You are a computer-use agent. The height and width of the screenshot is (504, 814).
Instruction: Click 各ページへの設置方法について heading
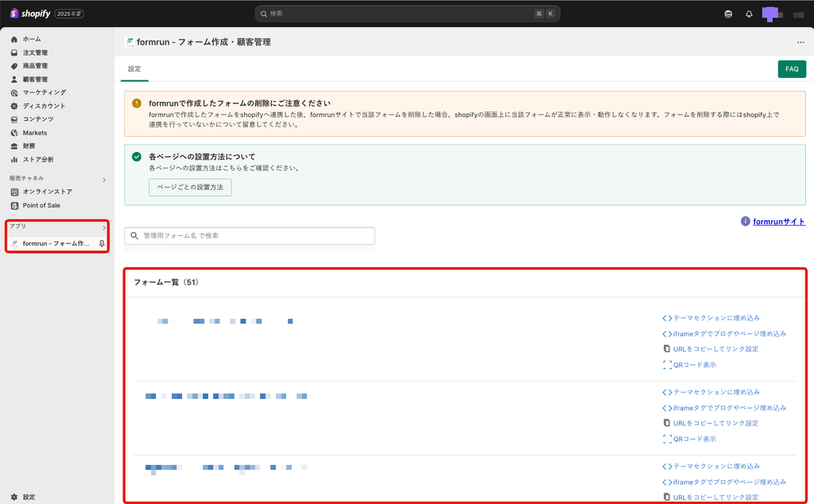(x=202, y=157)
